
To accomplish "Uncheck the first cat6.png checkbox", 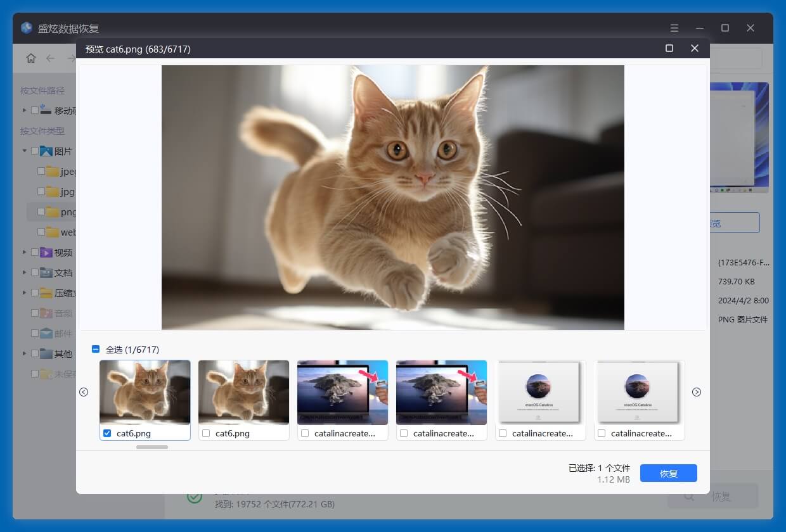I will click(107, 433).
